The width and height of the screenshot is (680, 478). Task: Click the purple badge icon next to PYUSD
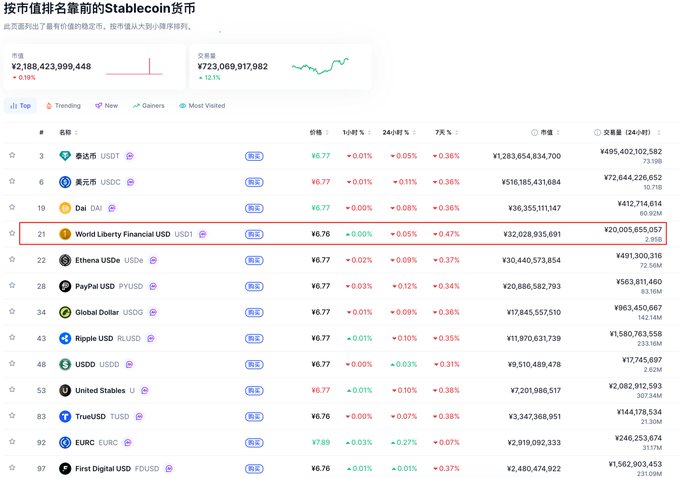153,286
